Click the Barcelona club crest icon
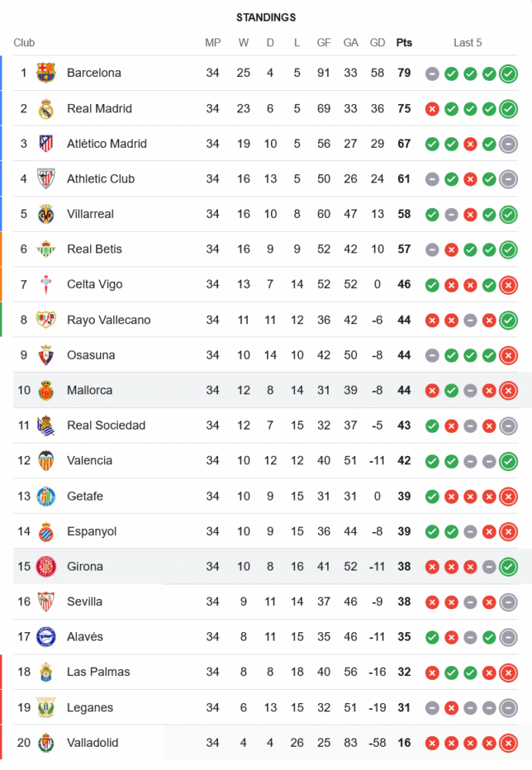 (46, 73)
